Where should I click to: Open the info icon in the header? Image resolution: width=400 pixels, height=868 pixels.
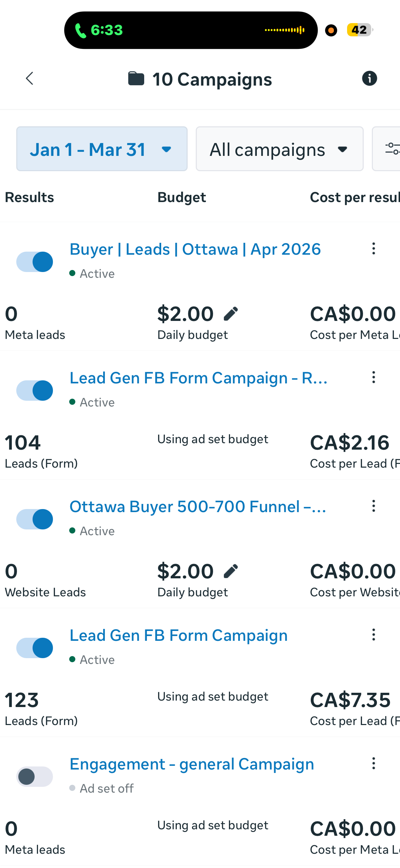coord(369,78)
